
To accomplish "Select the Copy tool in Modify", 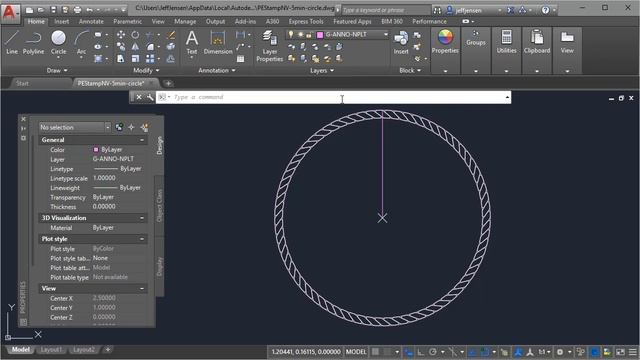I will pos(121,47).
